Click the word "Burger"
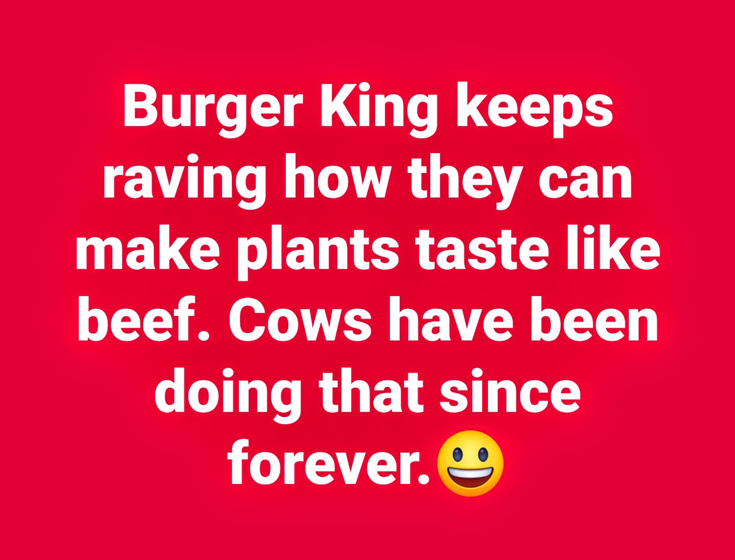This screenshot has height=560, width=735. coord(212,109)
